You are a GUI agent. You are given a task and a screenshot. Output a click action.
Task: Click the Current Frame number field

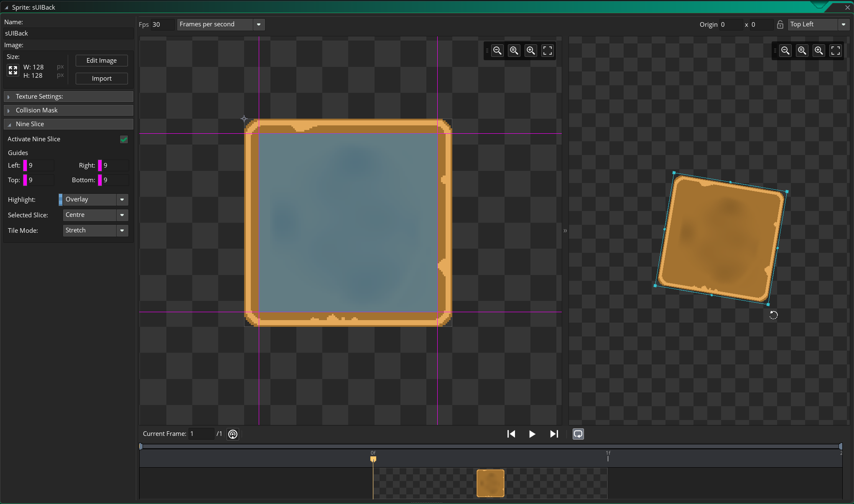click(x=201, y=434)
